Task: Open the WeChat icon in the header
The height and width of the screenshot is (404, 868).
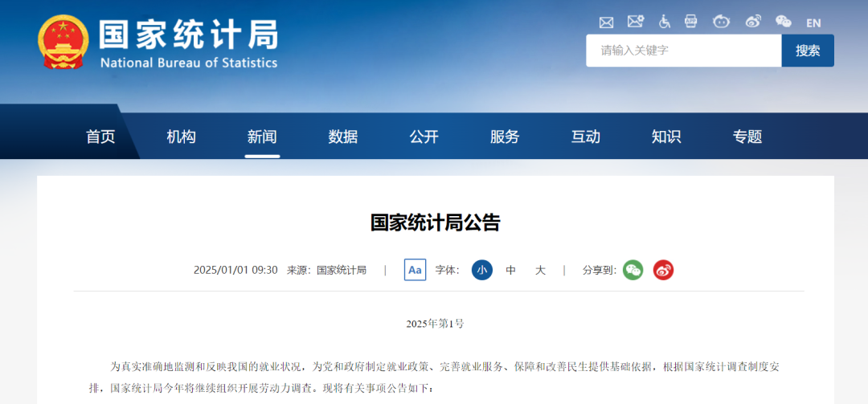Action: tap(784, 22)
